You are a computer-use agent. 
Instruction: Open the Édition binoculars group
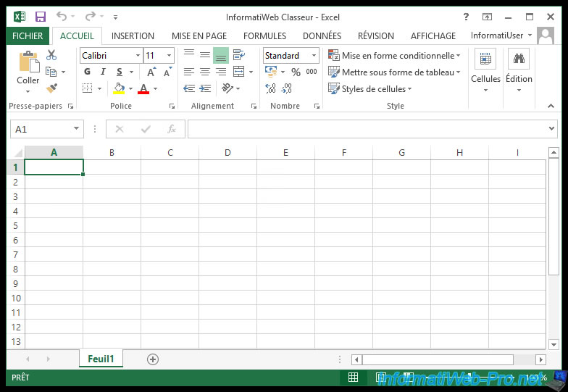[x=519, y=70]
